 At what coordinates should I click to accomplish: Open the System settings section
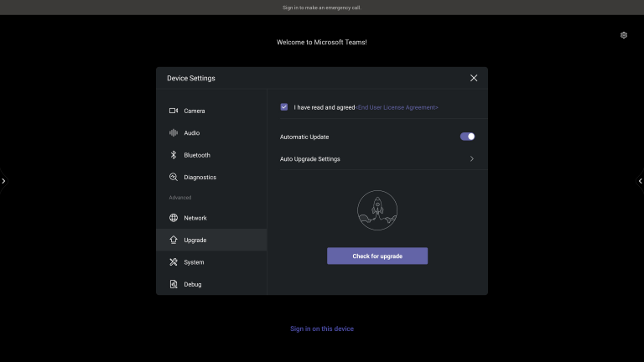[x=211, y=261]
